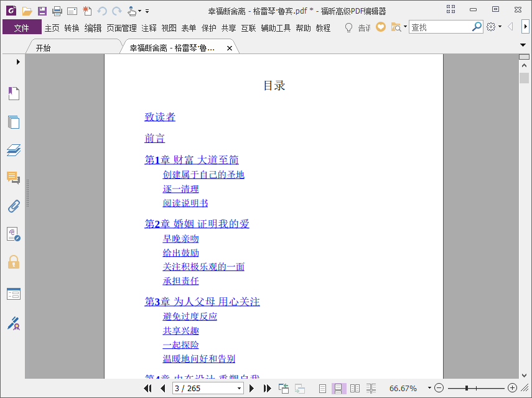The height and width of the screenshot is (398, 532).
Task: Open the Security lock panel
Action: tap(14, 262)
